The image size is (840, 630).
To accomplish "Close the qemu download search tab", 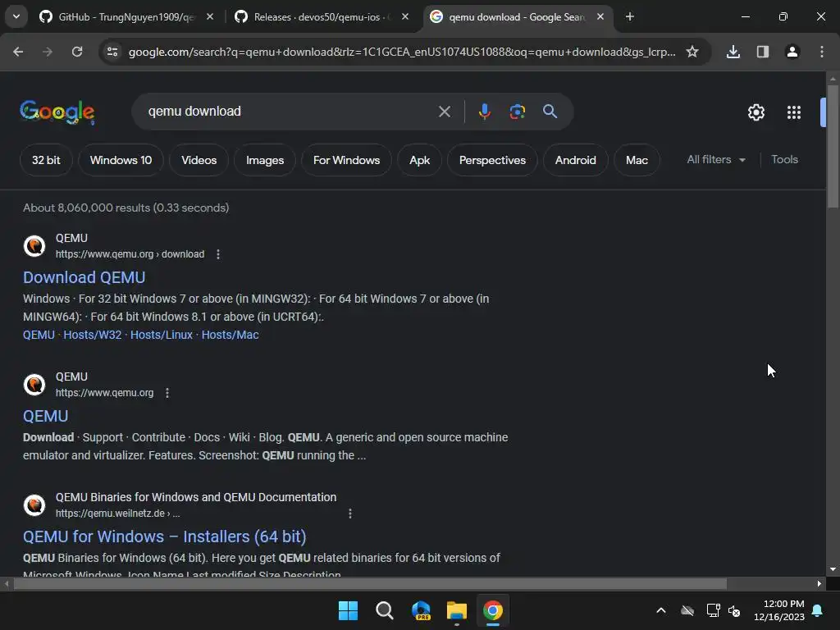I will pos(600,17).
